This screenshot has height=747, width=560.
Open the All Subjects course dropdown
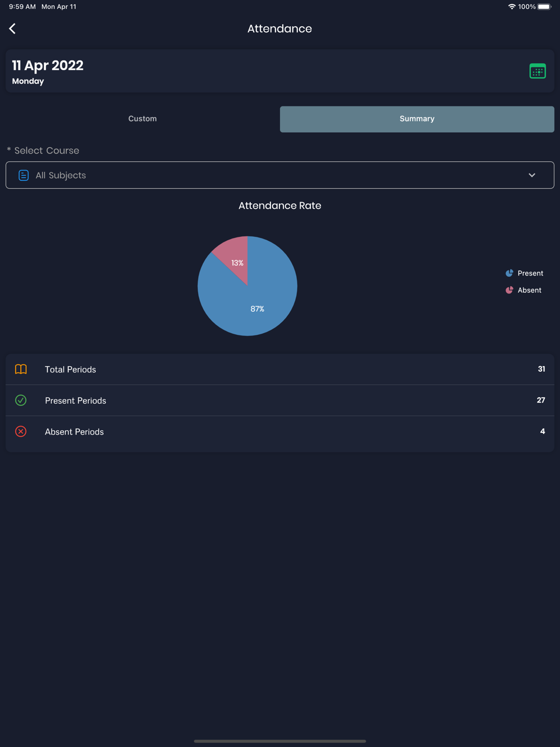(x=280, y=175)
